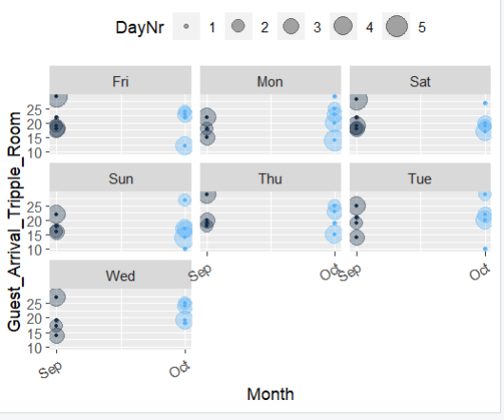
Task: Click the DayNr 2 legend circle
Action: [238, 26]
